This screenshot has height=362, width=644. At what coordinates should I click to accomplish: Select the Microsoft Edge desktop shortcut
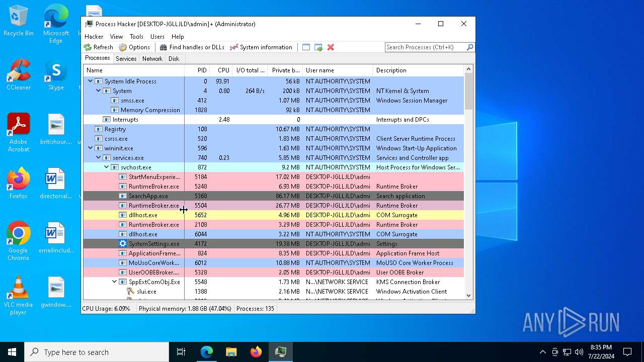point(56,24)
